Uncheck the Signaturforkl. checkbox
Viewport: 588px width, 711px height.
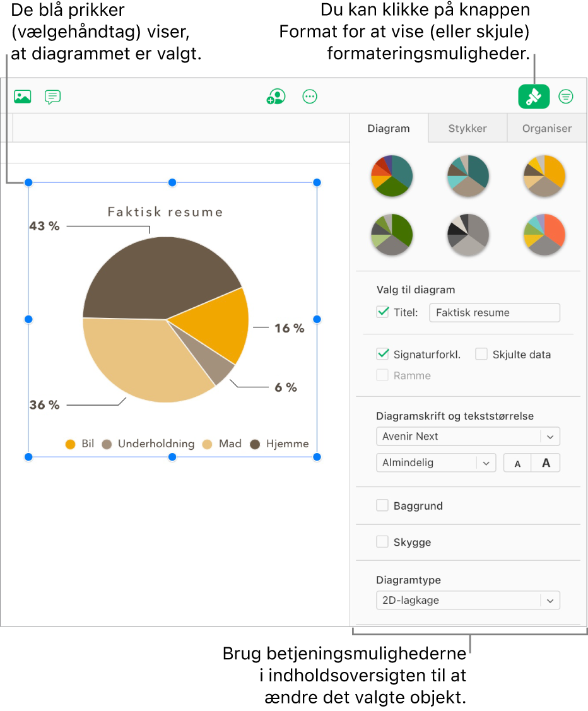(382, 354)
